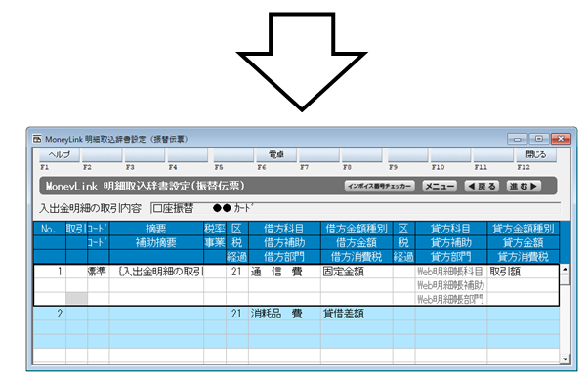Screen dimensions: 588x380
Task: Click the 貸方金額種別 column header
Action: point(524,229)
